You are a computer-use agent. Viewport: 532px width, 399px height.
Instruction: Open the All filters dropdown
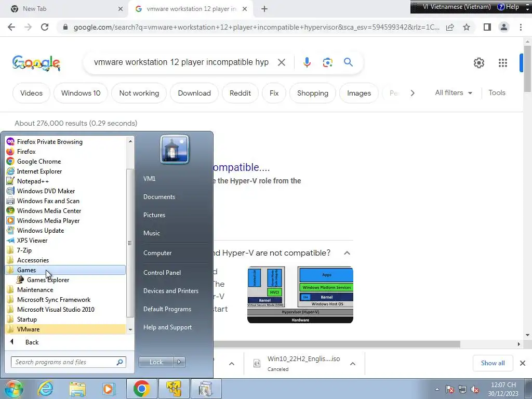pyautogui.click(x=453, y=92)
